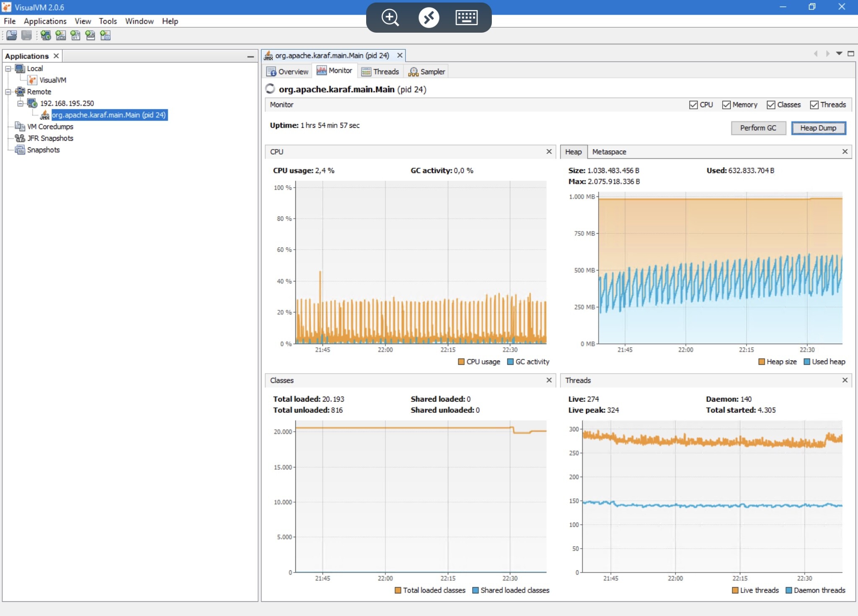This screenshot has width=858, height=616.
Task: Switch to the Metaspace memory view
Action: [x=609, y=152]
